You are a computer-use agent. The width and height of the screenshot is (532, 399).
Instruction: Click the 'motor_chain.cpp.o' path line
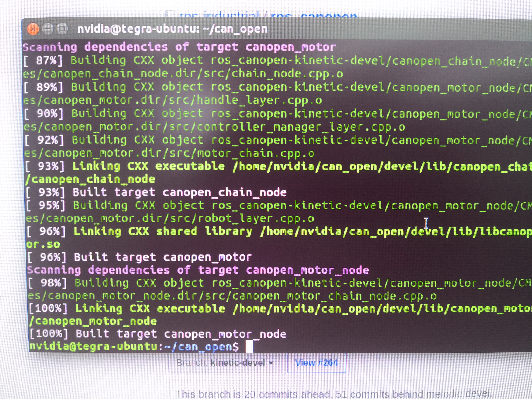coord(170,153)
